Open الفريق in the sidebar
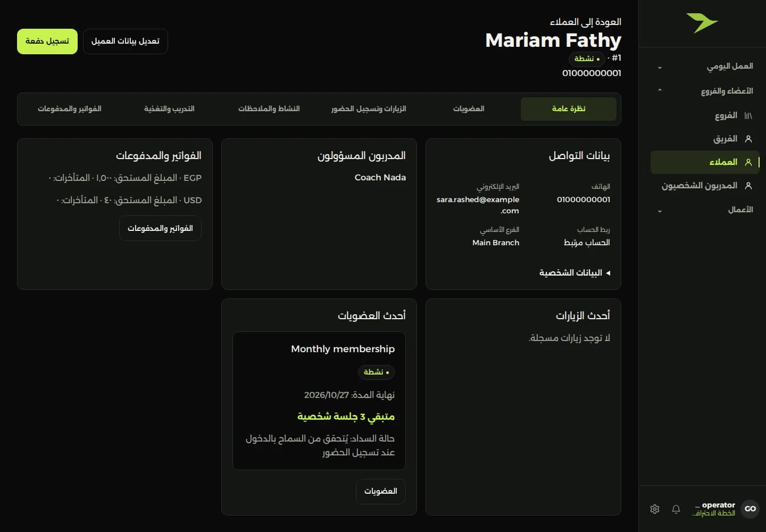766x532 pixels. (x=705, y=139)
